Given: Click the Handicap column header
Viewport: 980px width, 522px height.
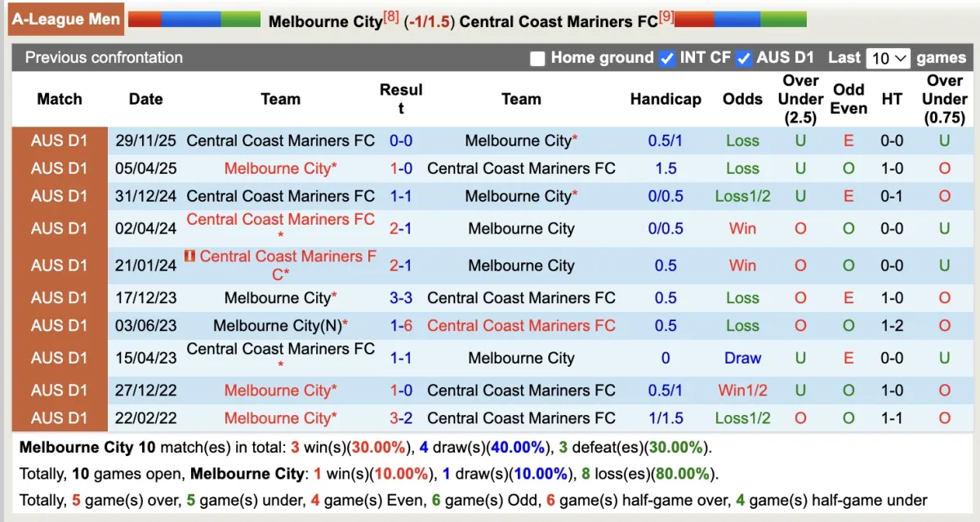Looking at the screenshot, I should (666, 99).
